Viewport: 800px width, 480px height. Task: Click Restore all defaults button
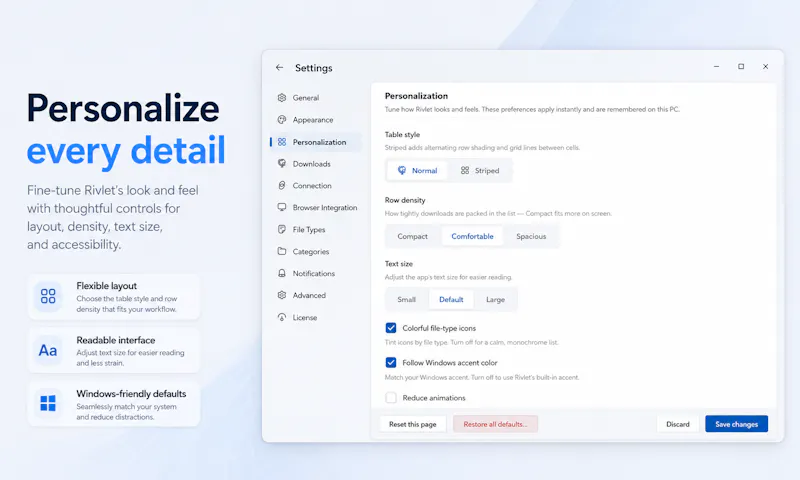pyautogui.click(x=495, y=424)
